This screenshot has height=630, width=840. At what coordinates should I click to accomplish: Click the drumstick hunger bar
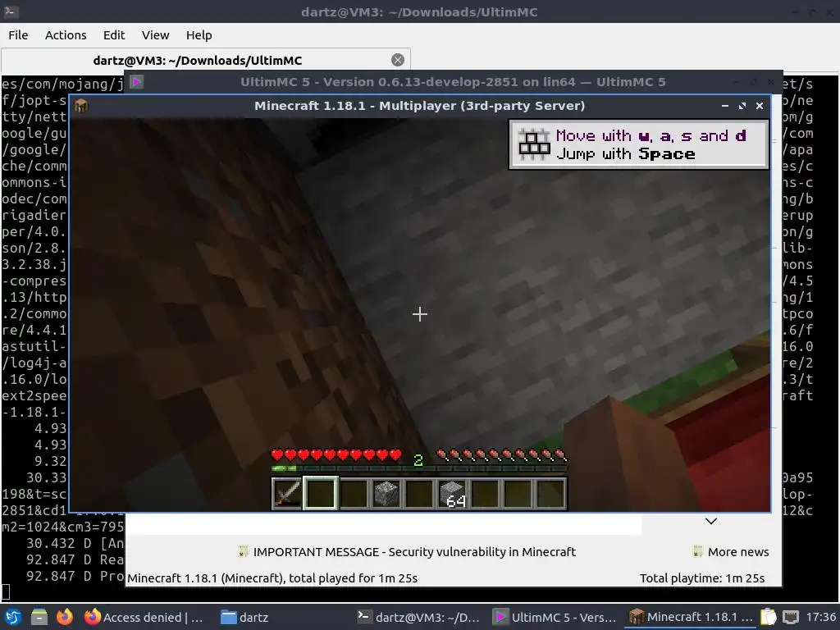pyautogui.click(x=501, y=455)
